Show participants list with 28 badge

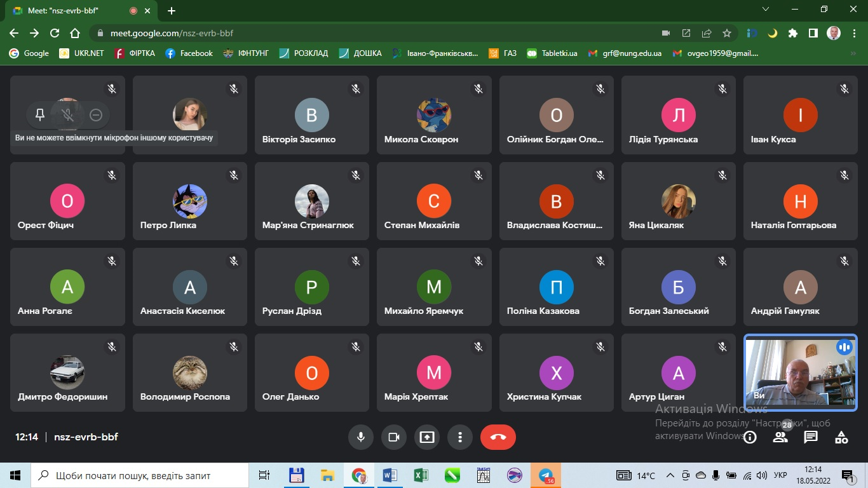(x=780, y=437)
